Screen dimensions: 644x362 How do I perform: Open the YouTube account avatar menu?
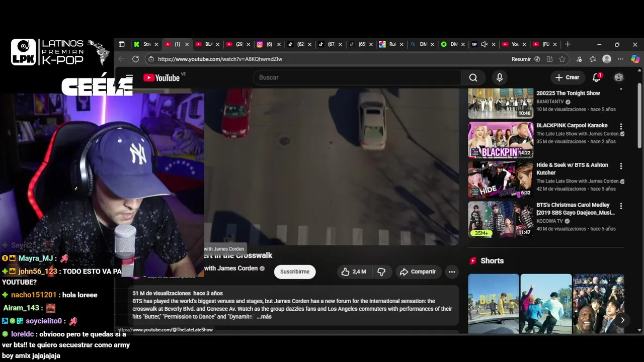point(619,77)
